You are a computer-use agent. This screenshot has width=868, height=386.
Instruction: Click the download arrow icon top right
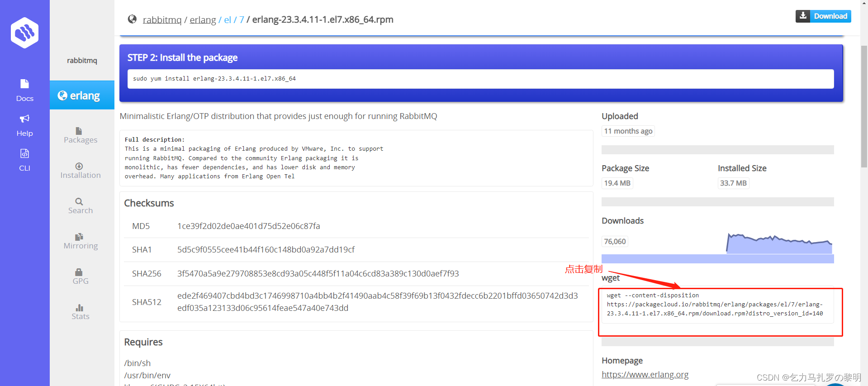[x=803, y=16]
